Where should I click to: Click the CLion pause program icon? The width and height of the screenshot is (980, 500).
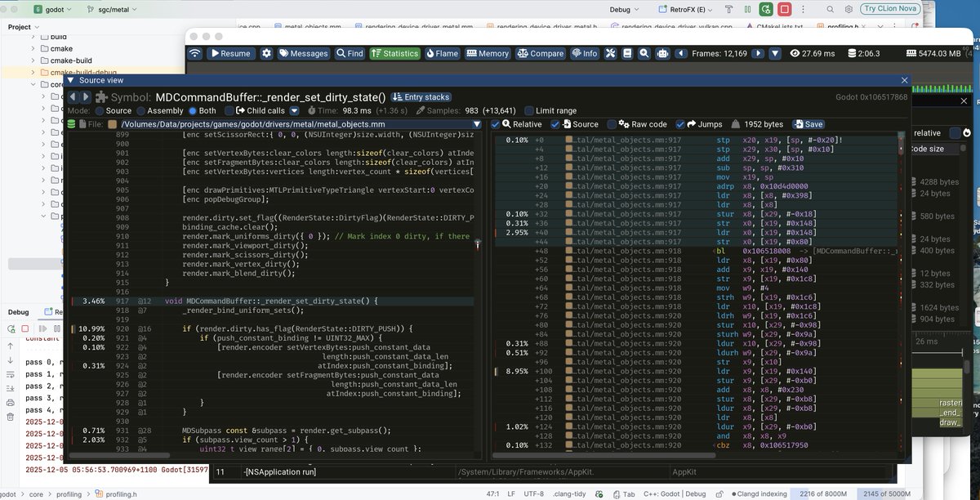click(746, 9)
